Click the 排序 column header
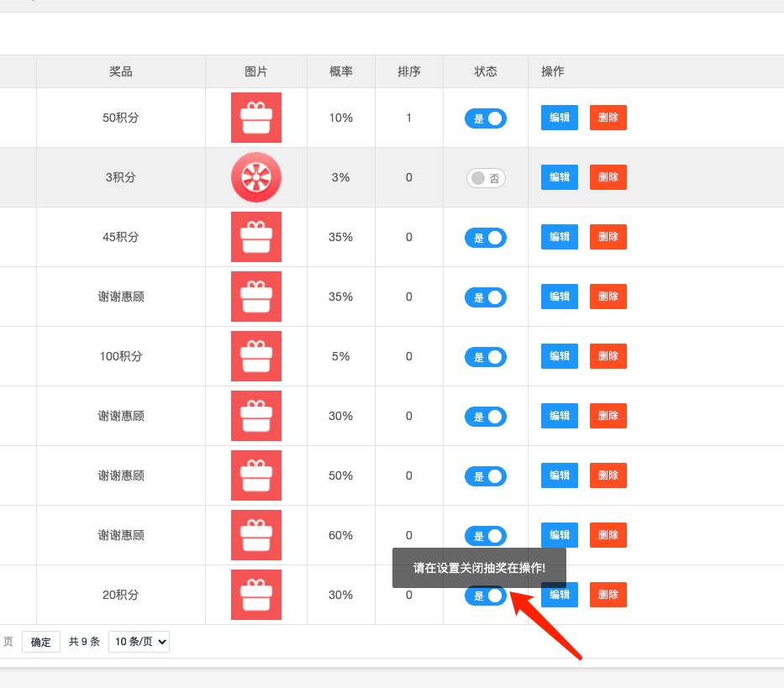The image size is (784, 688). click(409, 71)
